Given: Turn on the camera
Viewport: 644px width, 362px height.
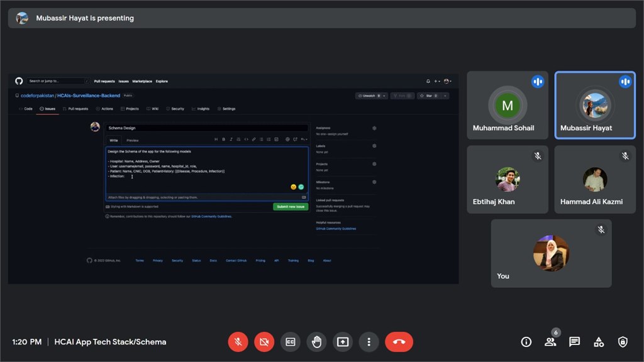Looking at the screenshot, I should 264,342.
